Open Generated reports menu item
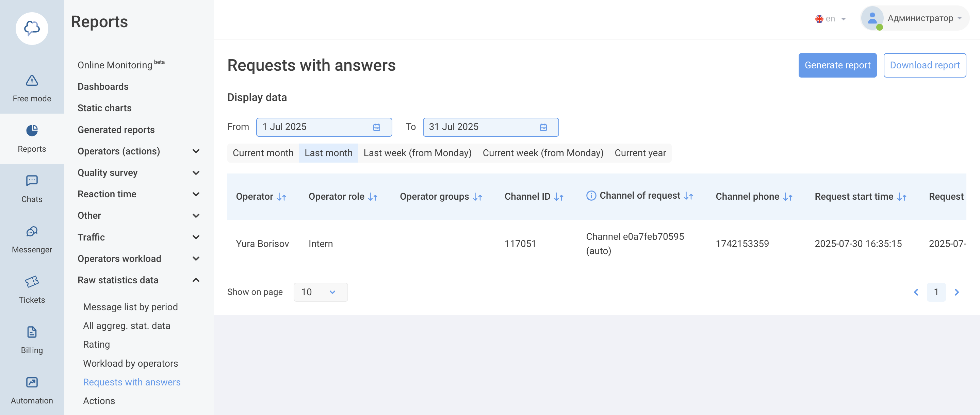 tap(116, 130)
